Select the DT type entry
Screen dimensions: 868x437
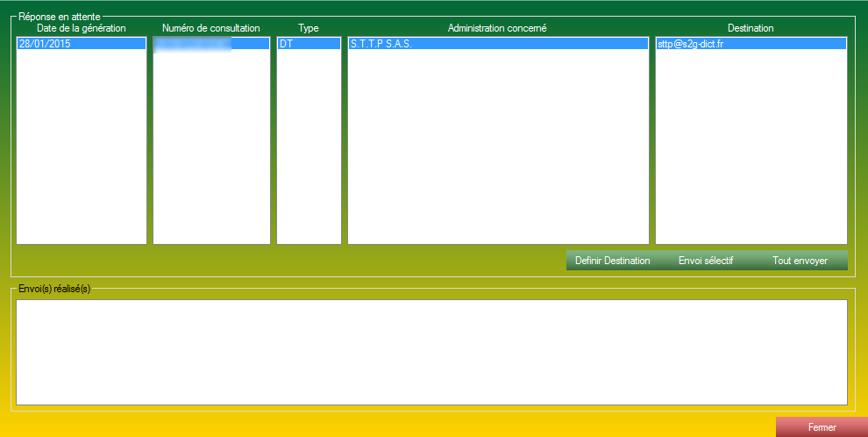point(309,43)
